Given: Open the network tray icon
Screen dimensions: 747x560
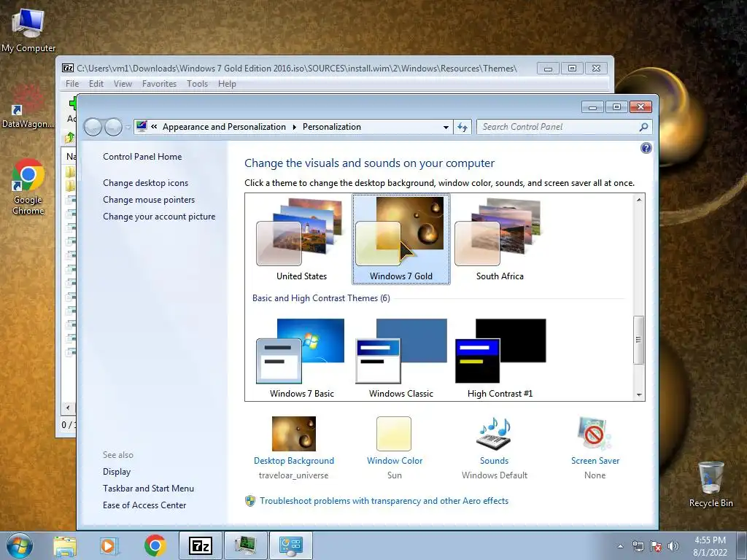Looking at the screenshot, I should point(638,546).
